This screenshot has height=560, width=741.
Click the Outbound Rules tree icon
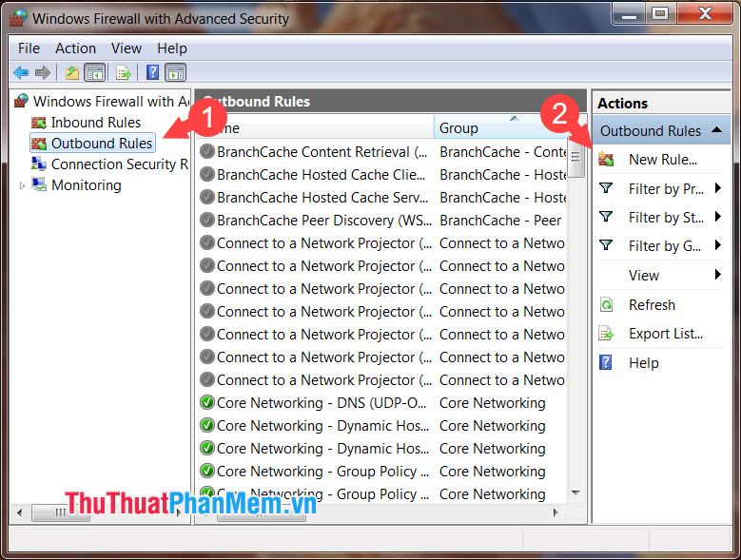[x=39, y=144]
